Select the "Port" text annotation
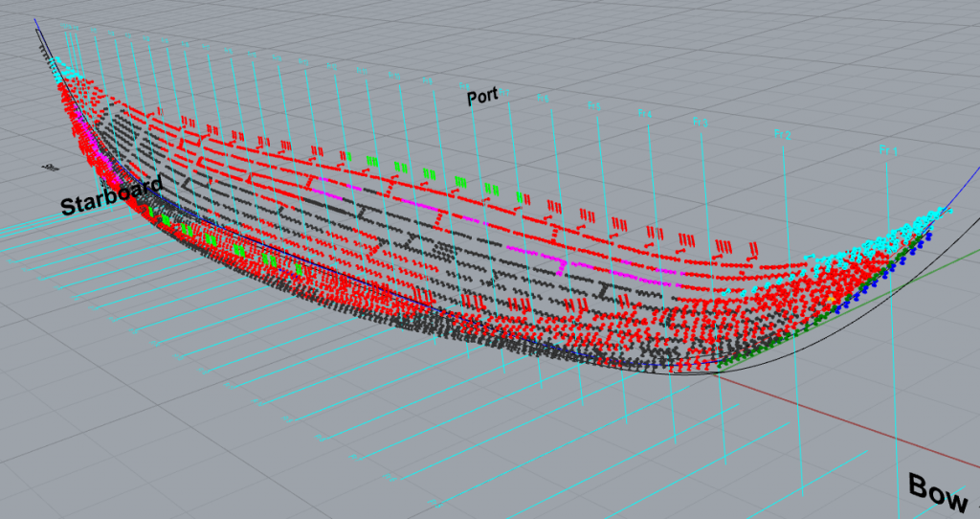This screenshot has height=519, width=980. pos(483,97)
